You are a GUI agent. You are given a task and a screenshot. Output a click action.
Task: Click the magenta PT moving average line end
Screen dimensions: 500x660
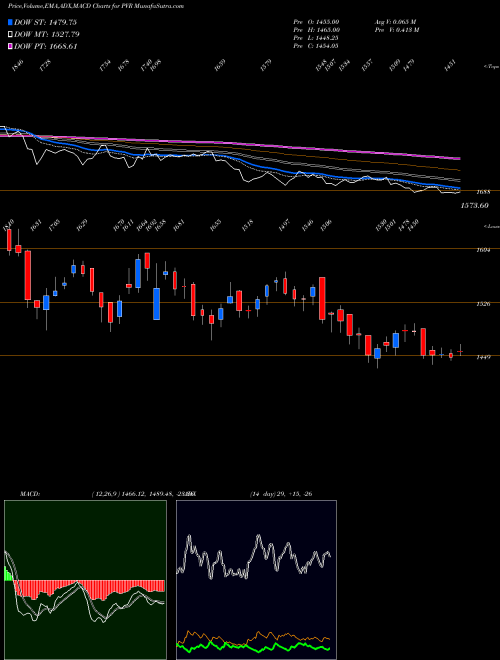click(459, 158)
